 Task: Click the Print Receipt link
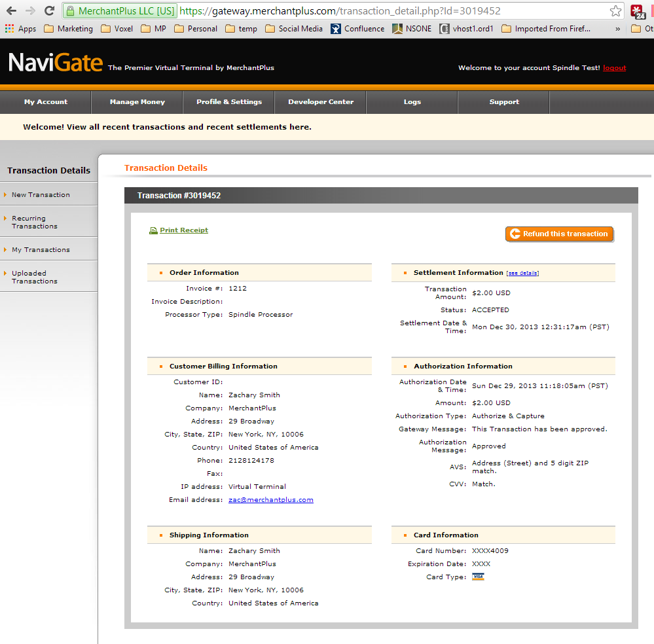[184, 230]
